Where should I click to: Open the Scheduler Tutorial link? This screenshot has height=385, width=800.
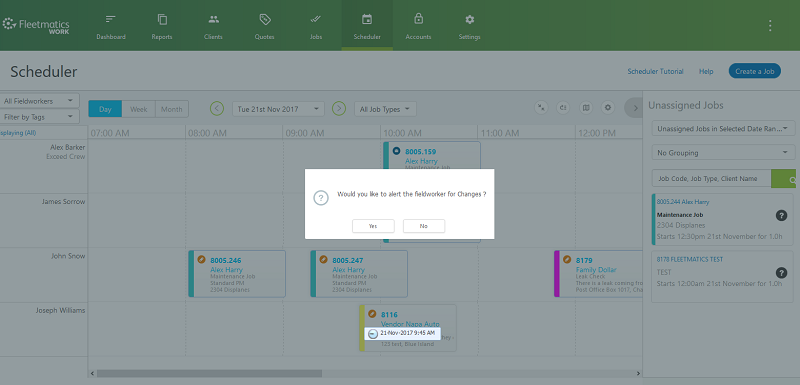[x=655, y=71]
